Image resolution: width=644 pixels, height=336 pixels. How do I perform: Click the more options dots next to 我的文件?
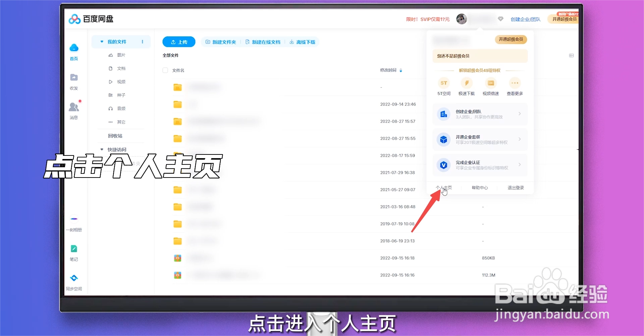[x=143, y=42]
